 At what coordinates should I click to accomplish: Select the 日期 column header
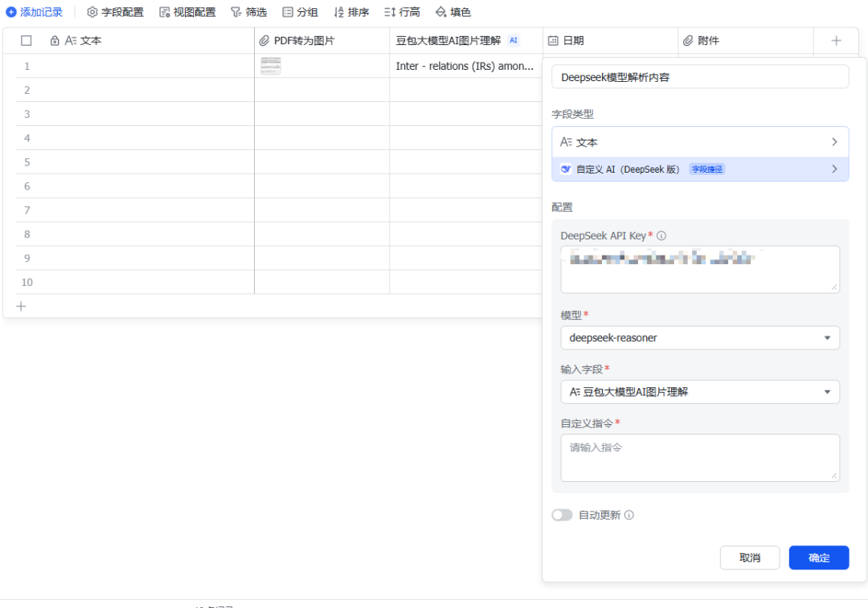(x=611, y=40)
